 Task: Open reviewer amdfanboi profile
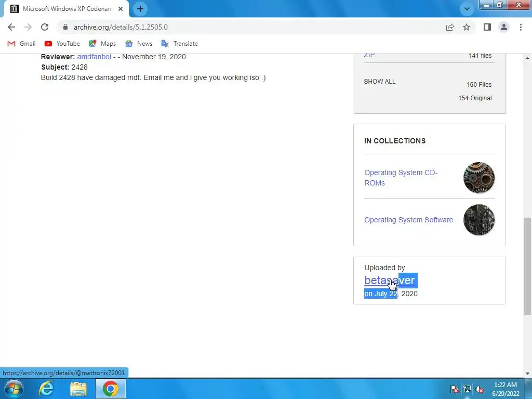coord(94,57)
